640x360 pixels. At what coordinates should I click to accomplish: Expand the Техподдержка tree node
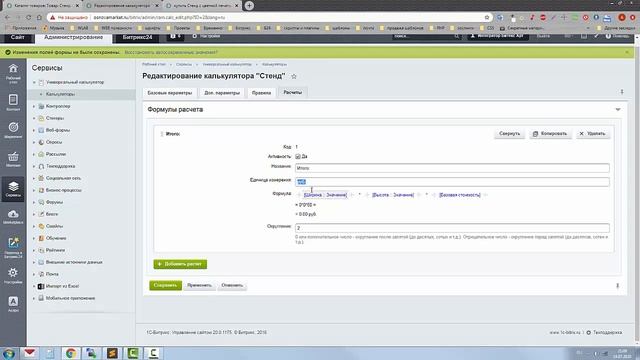pos(34,167)
